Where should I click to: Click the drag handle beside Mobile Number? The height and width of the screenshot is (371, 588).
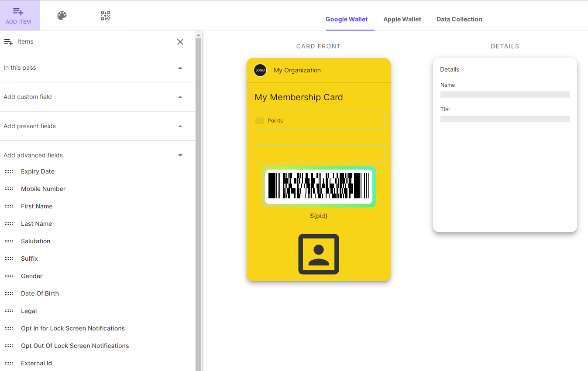(x=9, y=189)
